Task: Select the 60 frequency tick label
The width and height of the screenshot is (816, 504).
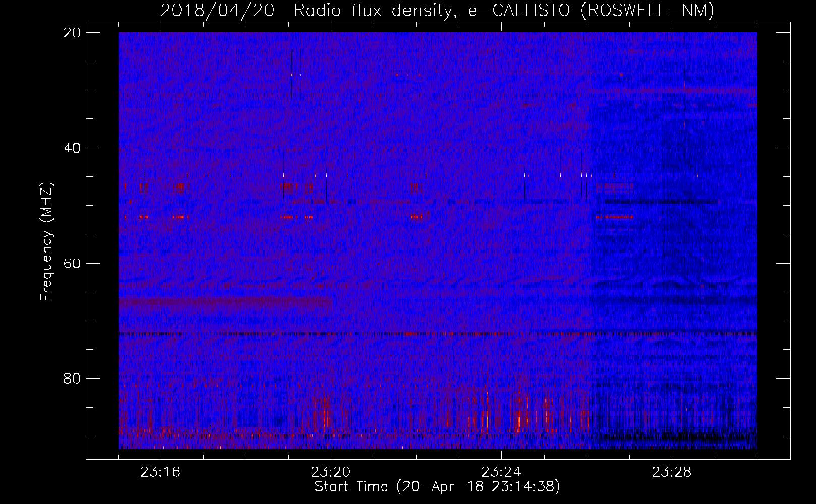Action: coord(72,264)
